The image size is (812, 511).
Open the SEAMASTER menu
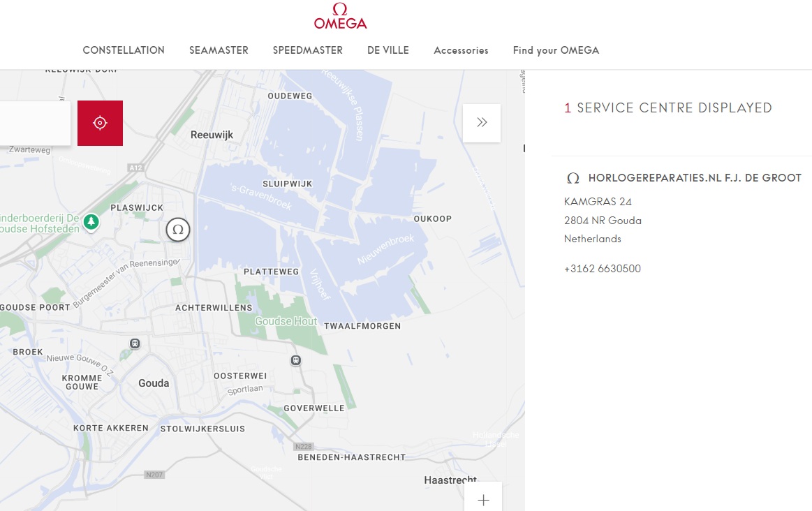pos(219,50)
